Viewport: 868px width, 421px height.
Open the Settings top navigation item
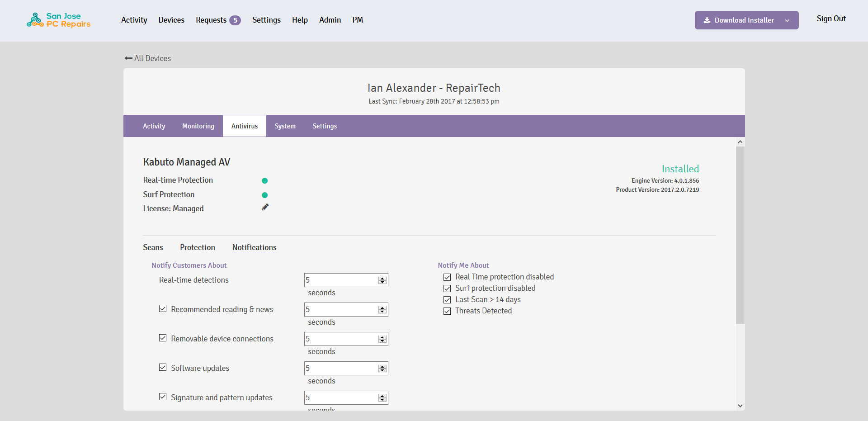point(266,20)
